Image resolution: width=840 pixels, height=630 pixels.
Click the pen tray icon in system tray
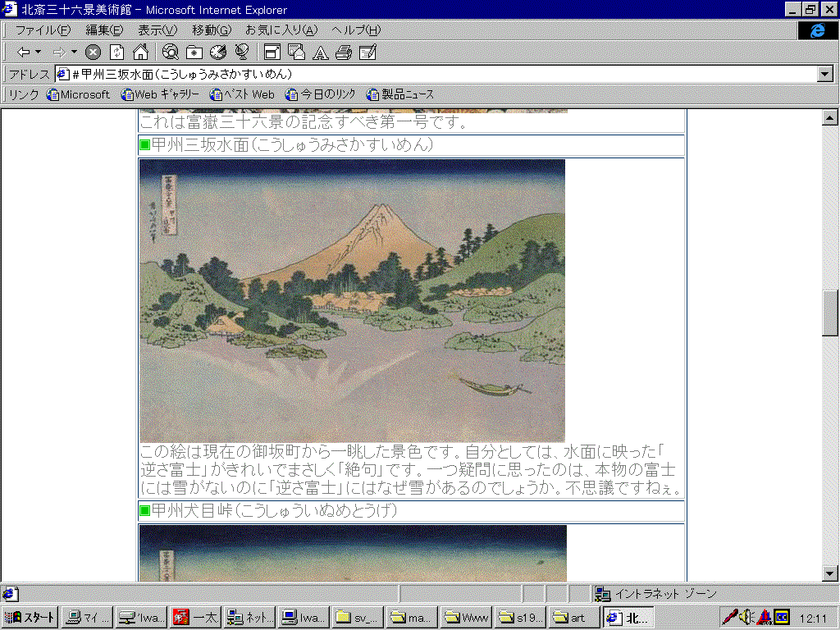click(x=729, y=617)
